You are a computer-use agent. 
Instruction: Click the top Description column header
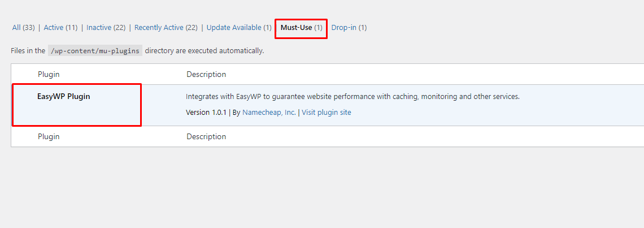coord(206,75)
